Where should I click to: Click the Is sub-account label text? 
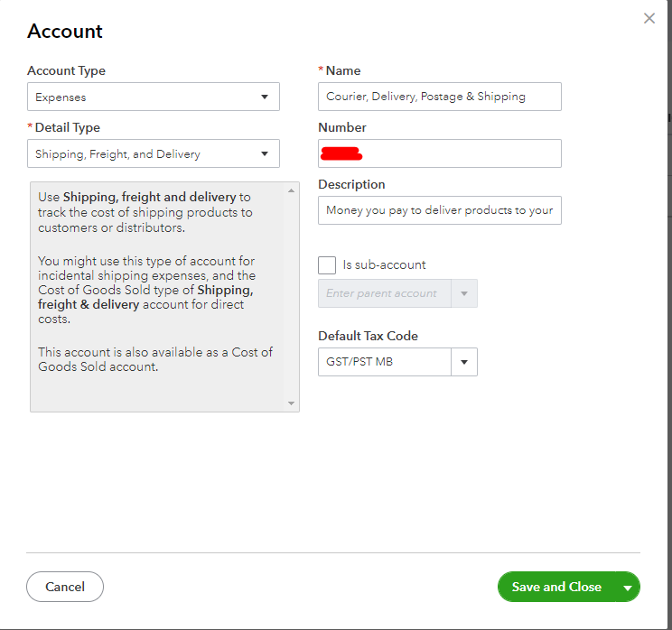[384, 265]
